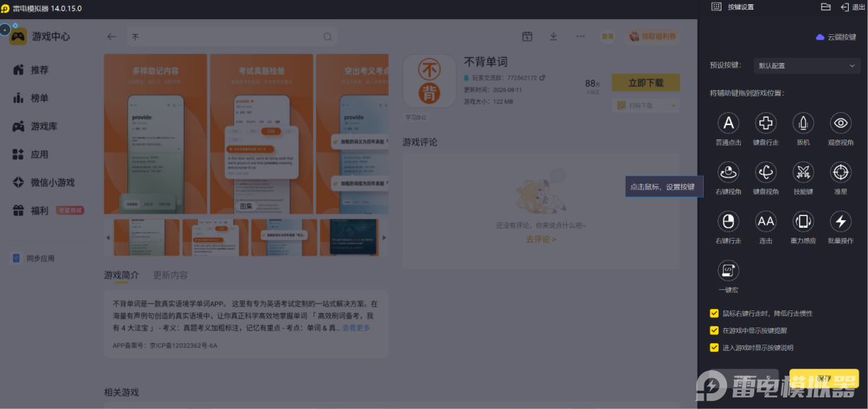Select the 一键宏 macro script icon

[x=728, y=270]
